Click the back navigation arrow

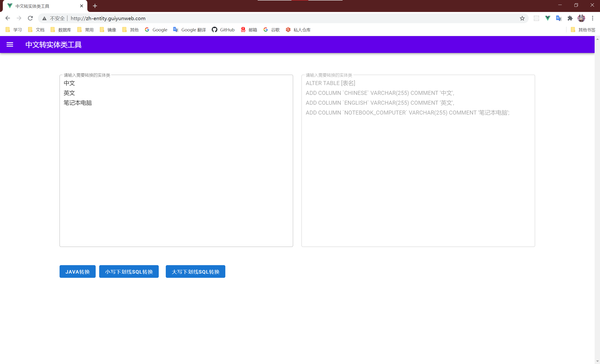[8, 18]
